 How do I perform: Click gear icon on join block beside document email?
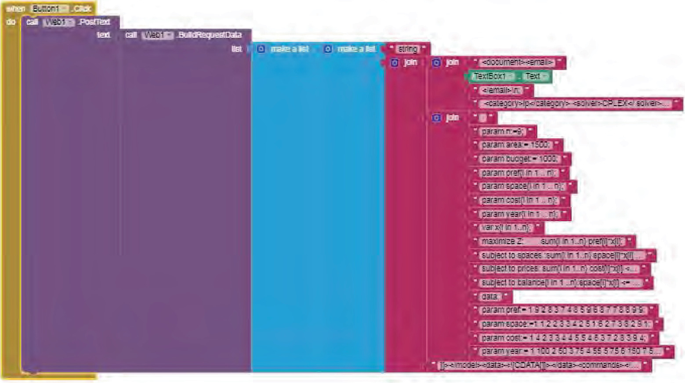point(436,63)
